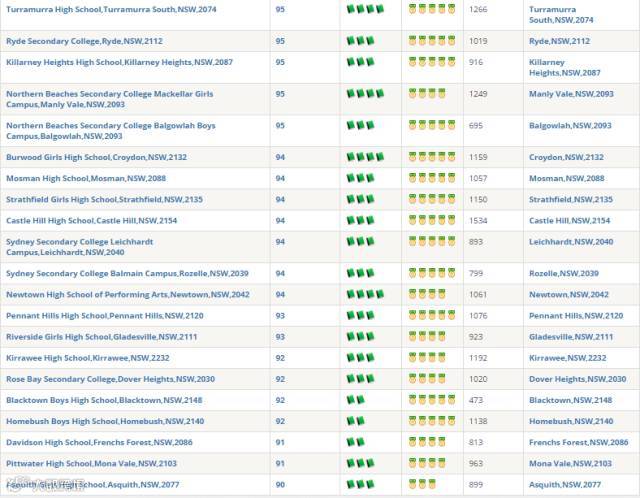Open Kirrawee High School link
Viewport: 640px width, 498px height.
(x=88, y=358)
